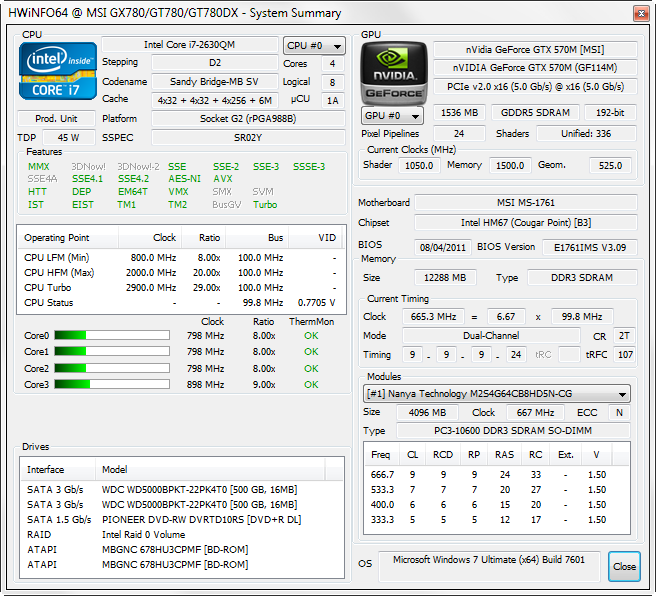Screen dimensions: 656x596
Task: Click the 12288 MB memory size field
Action: pyautogui.click(x=445, y=278)
